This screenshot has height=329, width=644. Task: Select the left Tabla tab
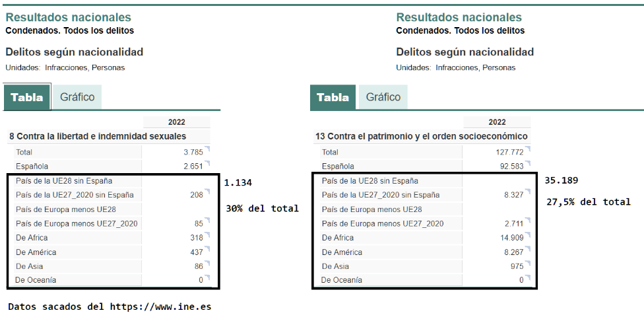(x=27, y=97)
